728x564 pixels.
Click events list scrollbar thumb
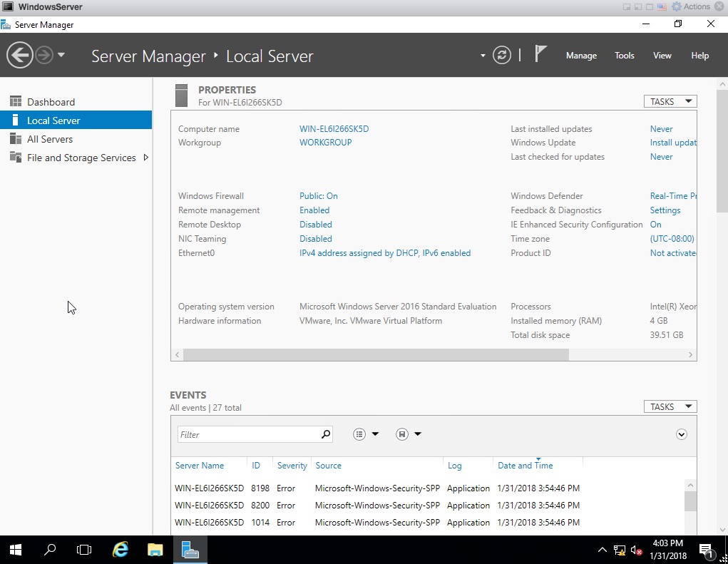pyautogui.click(x=690, y=501)
